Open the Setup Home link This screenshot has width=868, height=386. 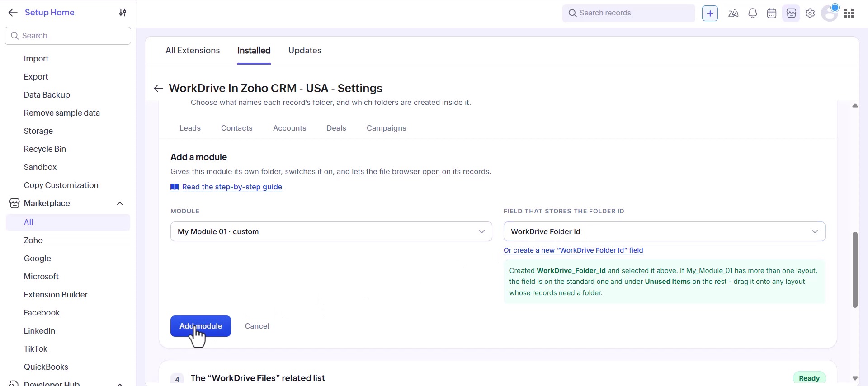50,13
